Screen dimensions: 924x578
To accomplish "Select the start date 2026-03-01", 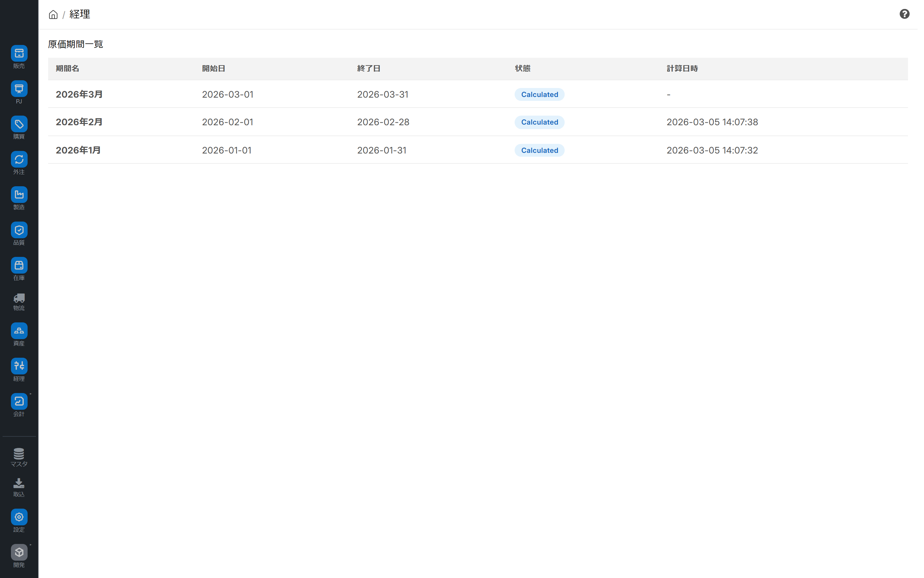I will [x=227, y=94].
